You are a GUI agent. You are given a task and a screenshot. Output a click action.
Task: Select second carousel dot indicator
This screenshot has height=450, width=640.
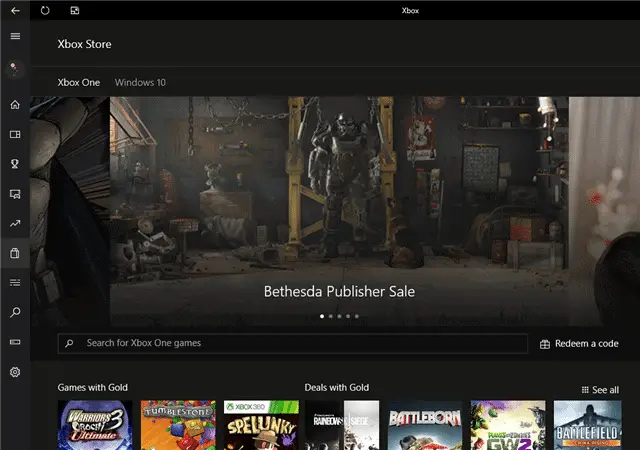coord(331,316)
